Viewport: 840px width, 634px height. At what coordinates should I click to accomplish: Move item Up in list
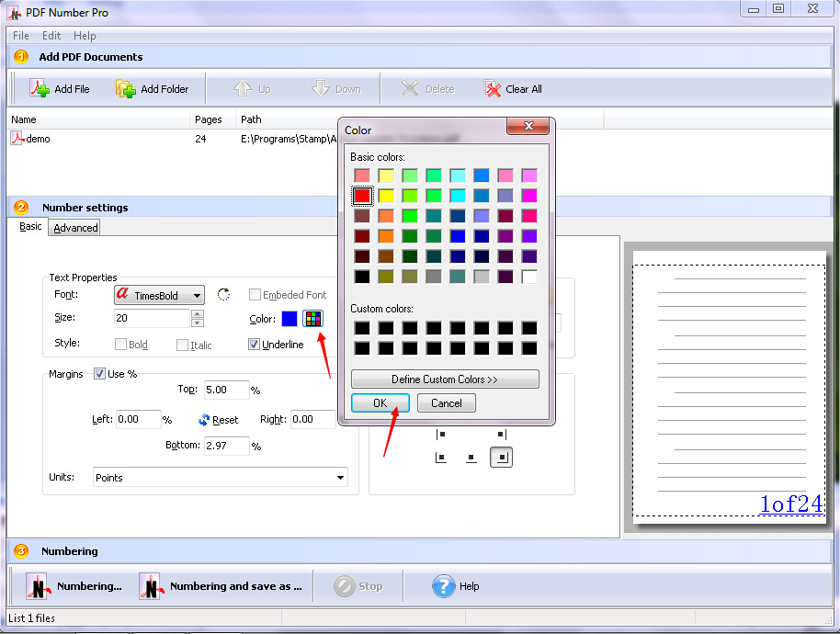(253, 88)
